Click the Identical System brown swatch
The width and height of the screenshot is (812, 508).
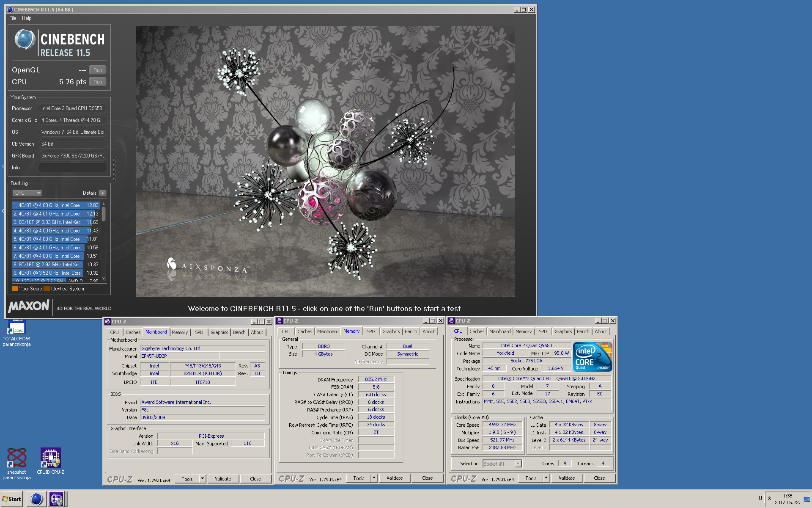tap(47, 289)
